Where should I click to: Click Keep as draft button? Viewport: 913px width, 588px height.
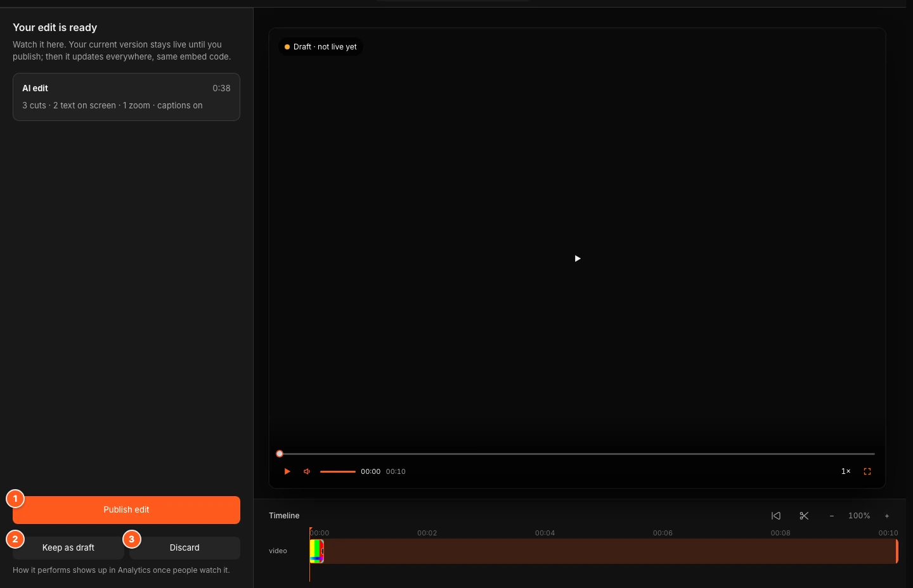pos(68,548)
